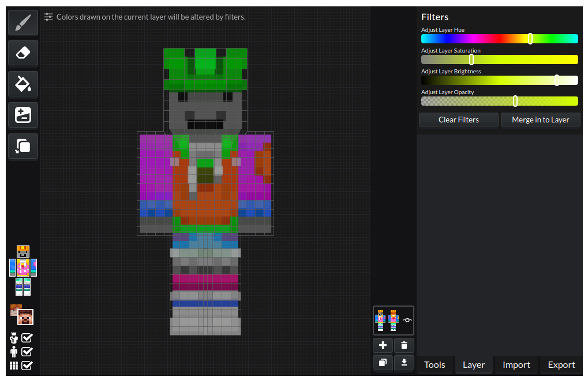Select the Steve head skin thumbnail

(25, 317)
